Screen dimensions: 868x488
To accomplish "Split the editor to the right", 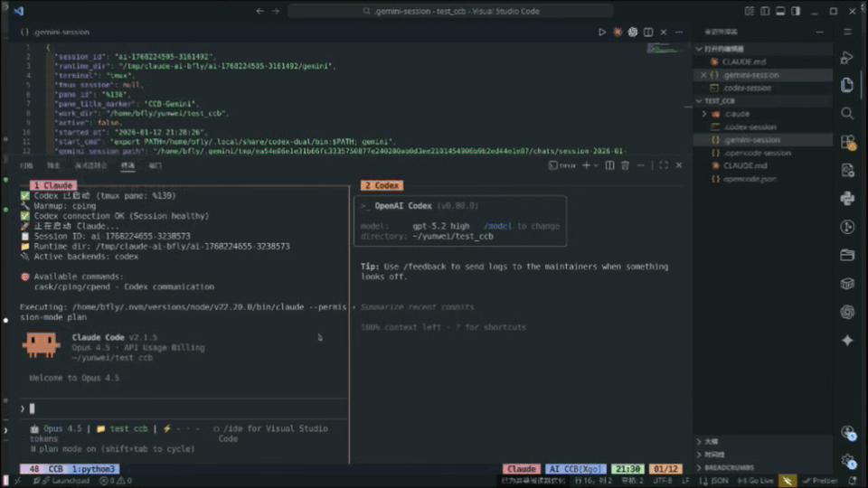I will click(x=648, y=33).
